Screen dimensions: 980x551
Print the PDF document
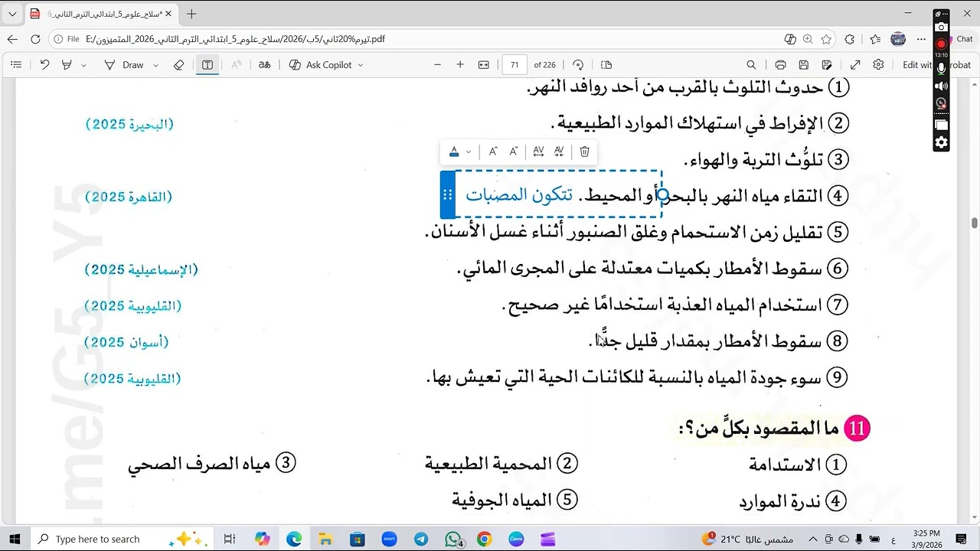(x=780, y=65)
